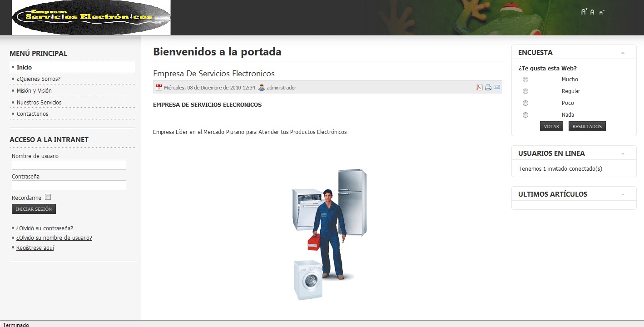The height and width of the screenshot is (327, 644).
Task: Click the Empresa Servicios Electrónicos logo
Action: [91, 17]
